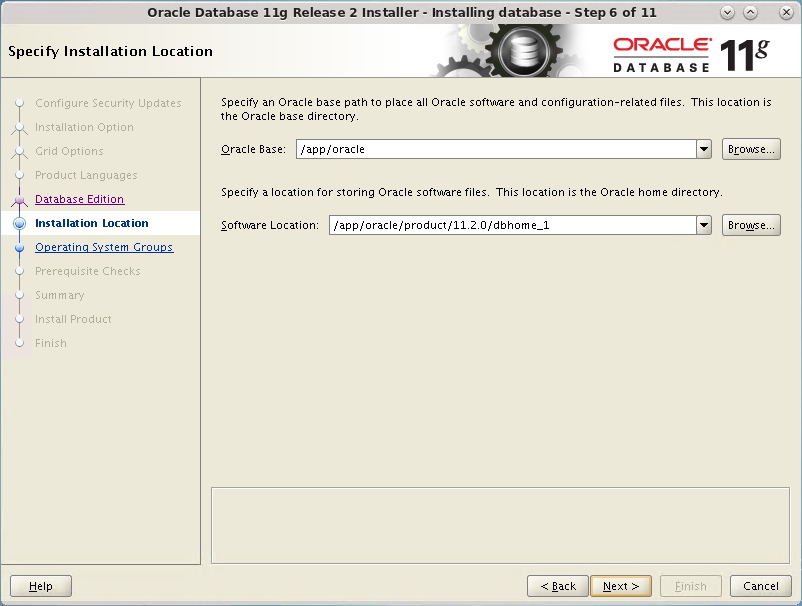Click the Grid Options step label

pos(69,151)
